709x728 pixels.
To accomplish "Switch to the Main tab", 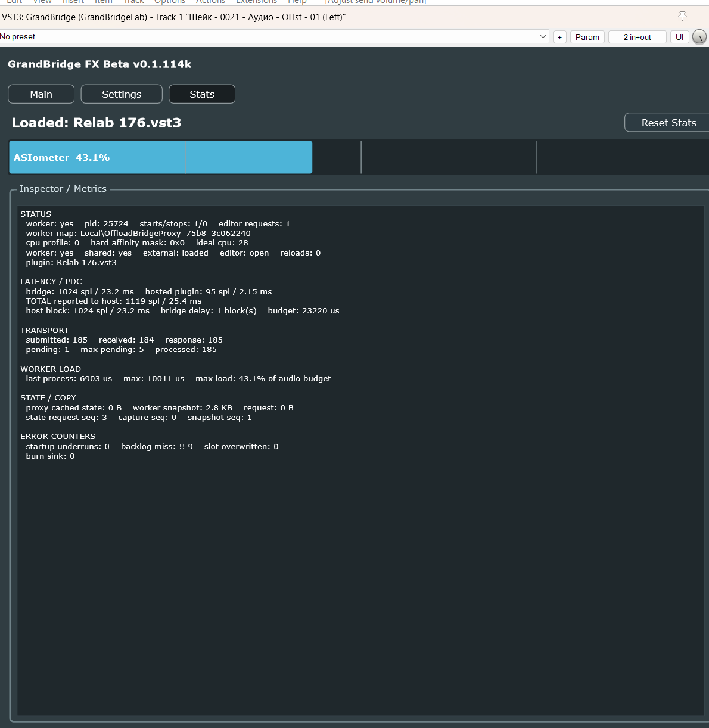I will coord(41,94).
